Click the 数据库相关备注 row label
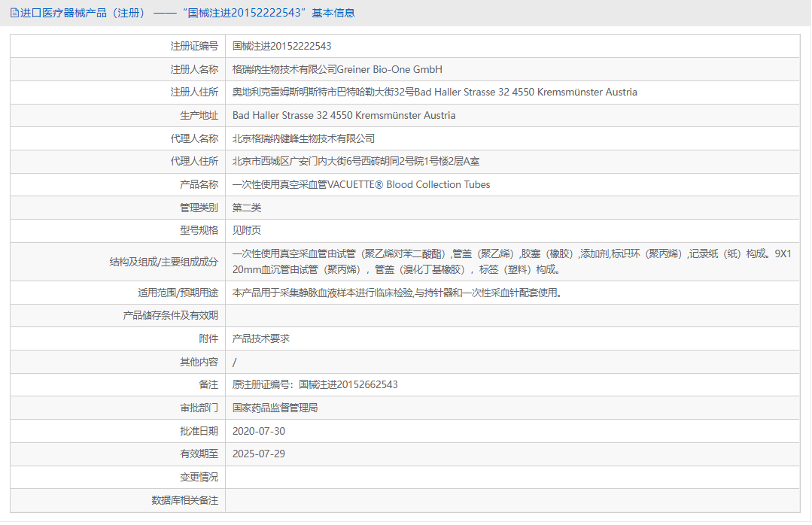812x525 pixels. (184, 500)
